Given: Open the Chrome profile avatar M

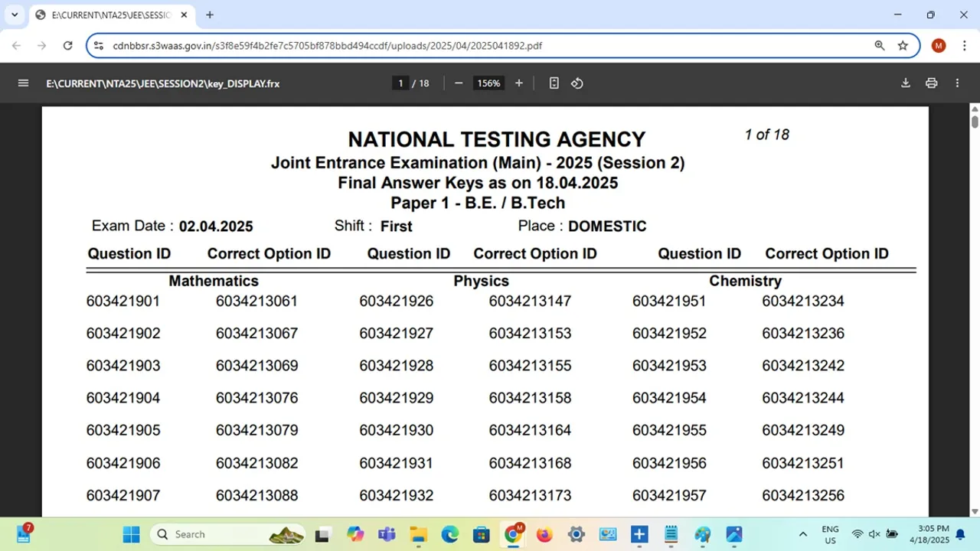Looking at the screenshot, I should click(939, 46).
